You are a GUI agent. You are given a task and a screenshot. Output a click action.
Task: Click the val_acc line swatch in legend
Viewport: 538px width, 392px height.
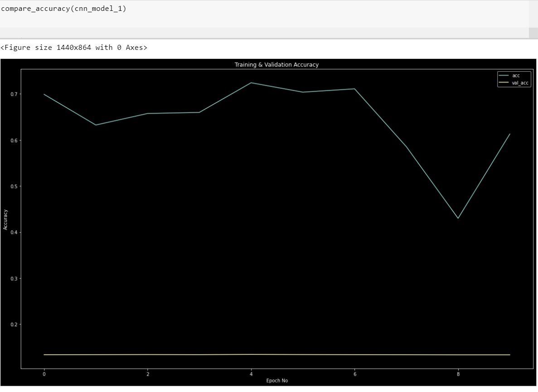click(504, 83)
